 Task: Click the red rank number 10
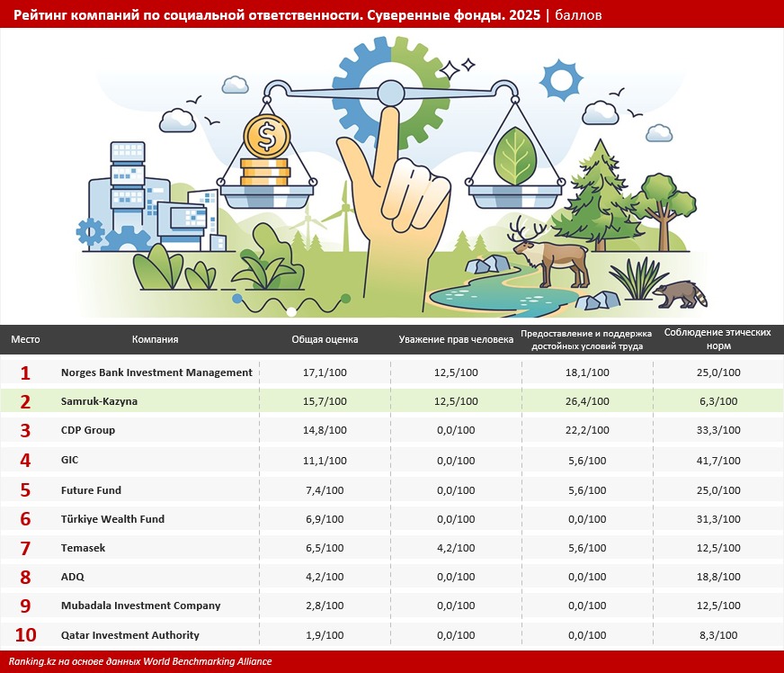(26, 636)
